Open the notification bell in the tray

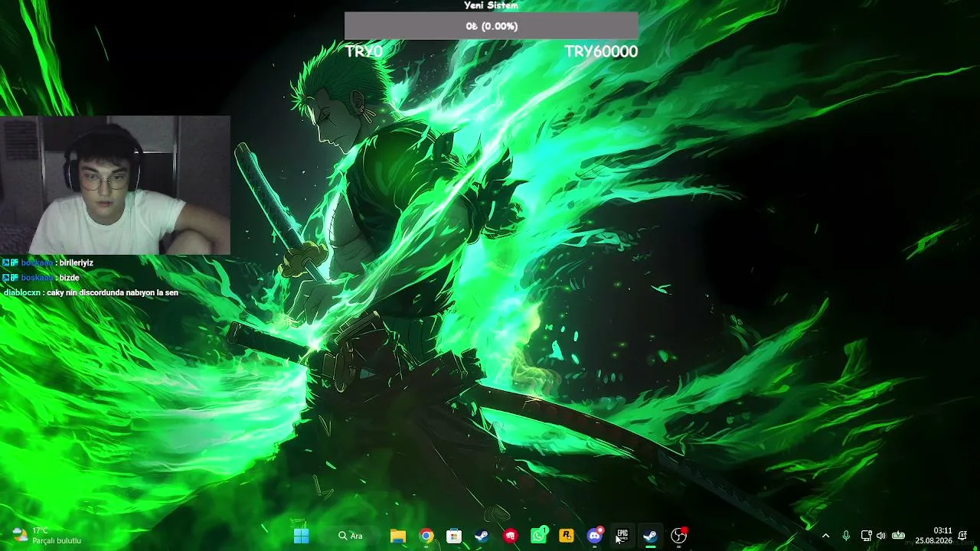tap(962, 536)
